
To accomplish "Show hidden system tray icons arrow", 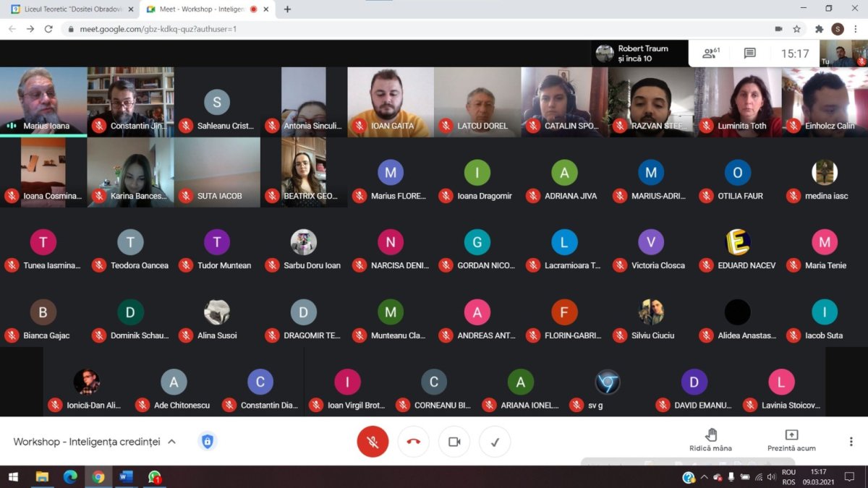I will pos(704,477).
